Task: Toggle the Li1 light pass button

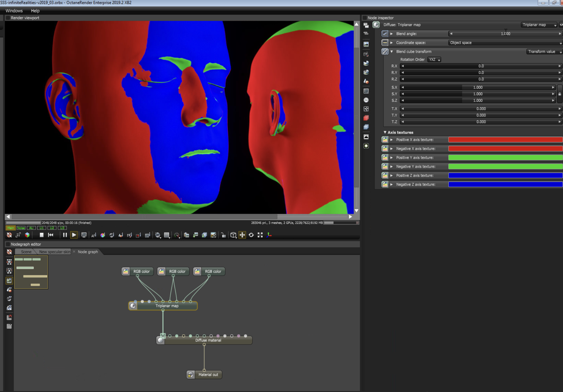Action: point(41,228)
